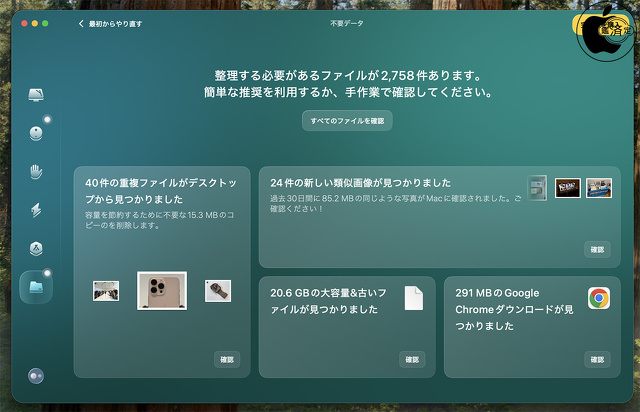The image size is (640, 412).
Task: Open the first similar image thumbnail
Action: [x=537, y=188]
